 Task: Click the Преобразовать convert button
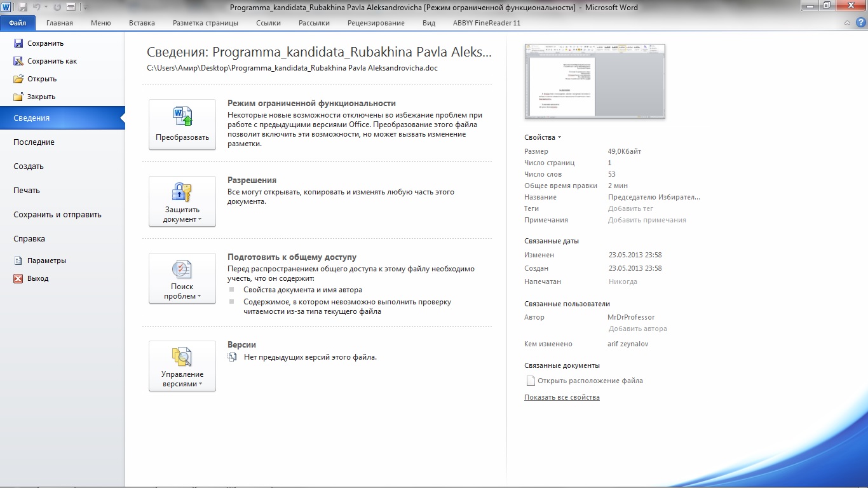182,125
